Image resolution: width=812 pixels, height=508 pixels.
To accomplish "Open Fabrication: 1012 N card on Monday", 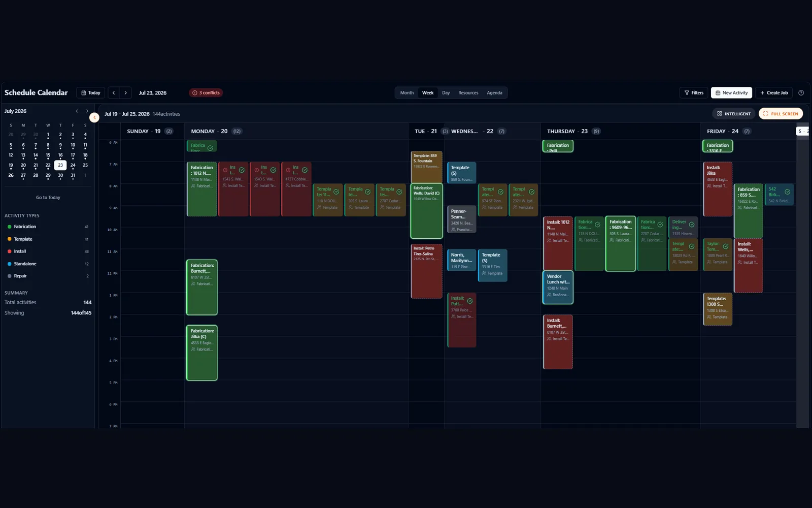I will pos(202,189).
